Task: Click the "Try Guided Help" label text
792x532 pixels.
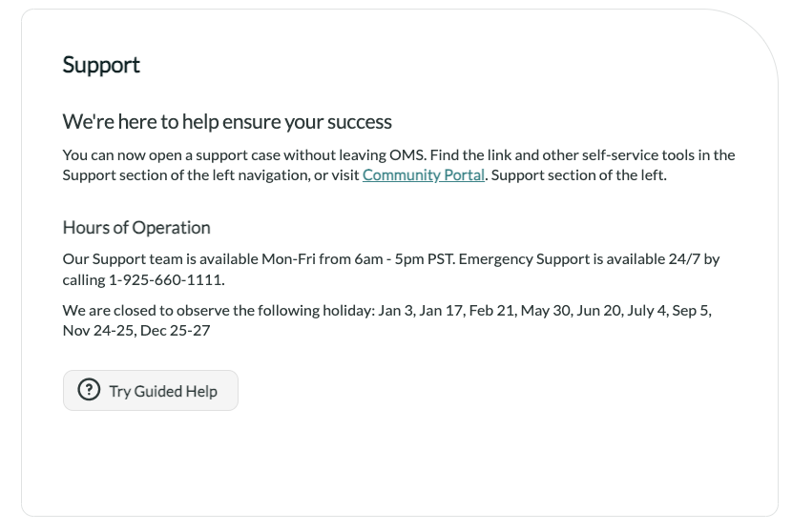Action: pos(163,391)
